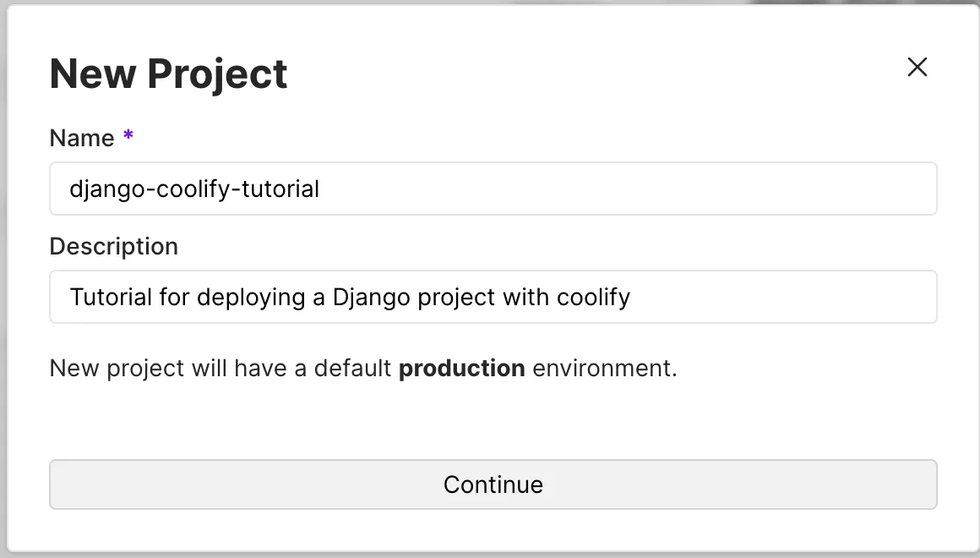Screen dimensions: 980x558
Task: Select the tutorial description text
Action: pyautogui.click(x=349, y=297)
